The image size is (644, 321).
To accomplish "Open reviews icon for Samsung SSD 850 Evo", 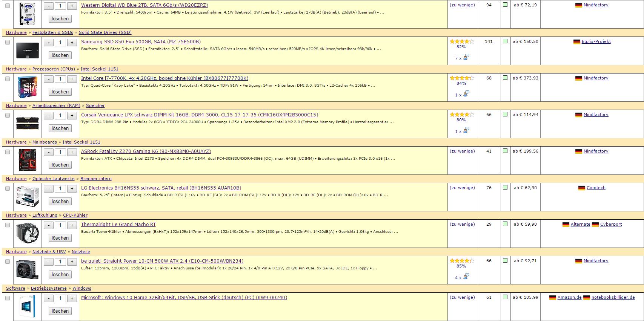I will 466,57.
